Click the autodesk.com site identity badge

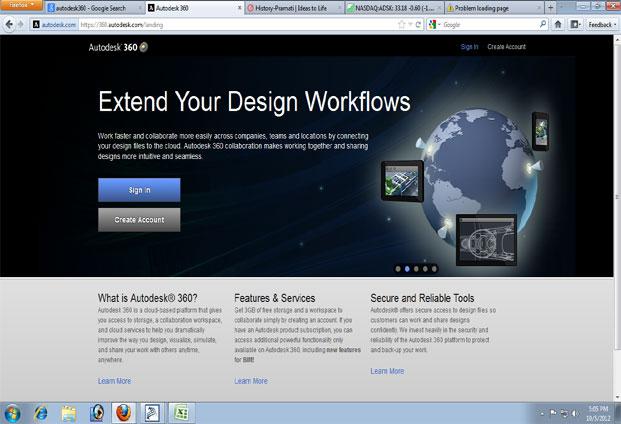54,25
